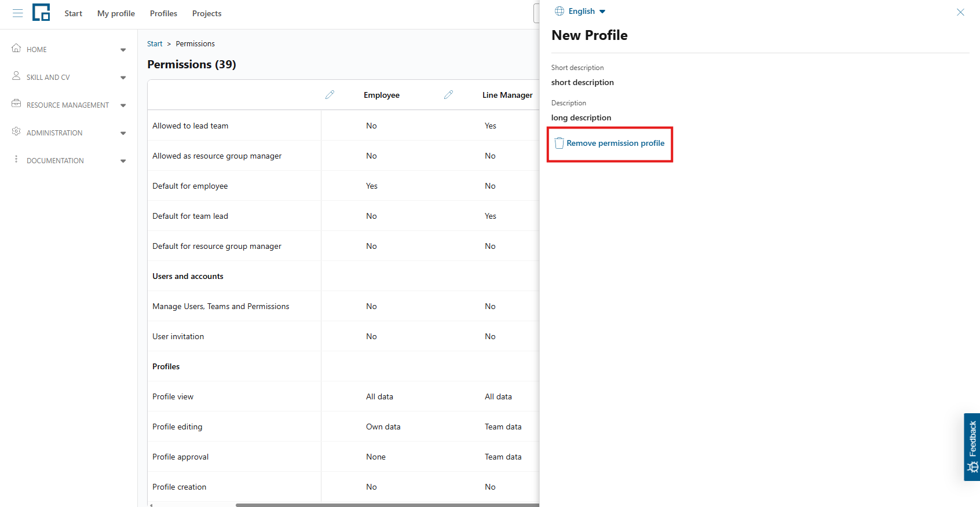Click the Employee column header
980x507 pixels.
pyautogui.click(x=382, y=95)
